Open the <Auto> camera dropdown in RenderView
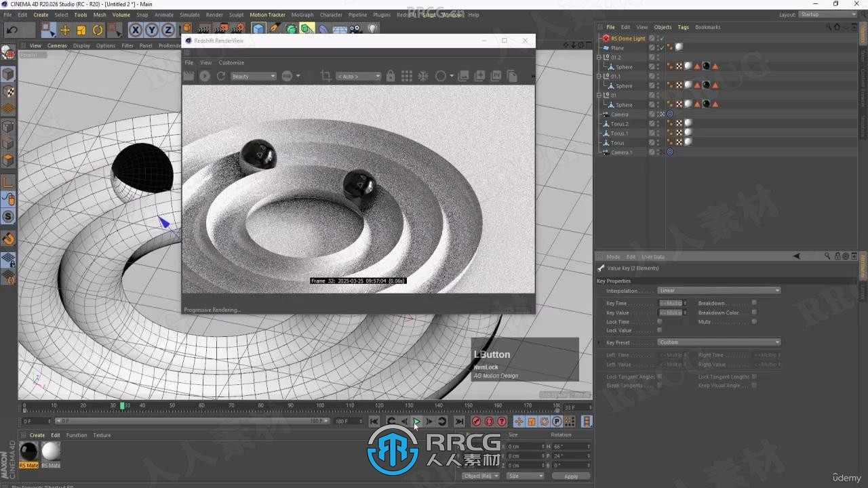 point(359,77)
